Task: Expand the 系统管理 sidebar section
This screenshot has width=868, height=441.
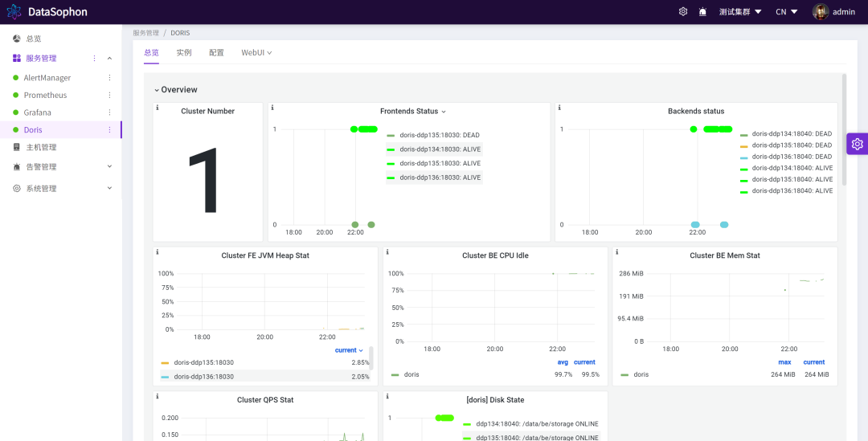Action: point(109,189)
